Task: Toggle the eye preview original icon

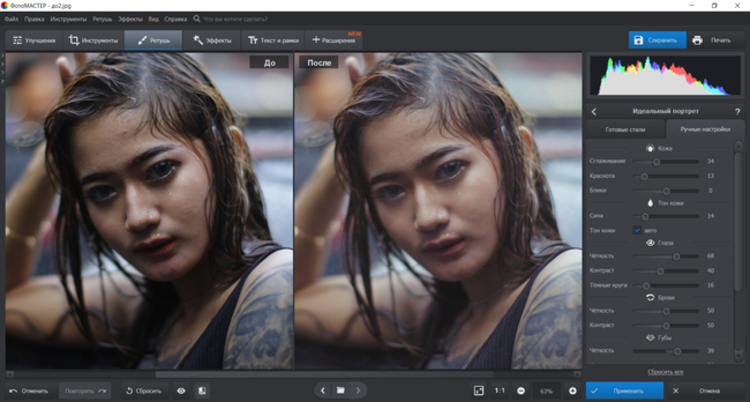Action: (181, 390)
